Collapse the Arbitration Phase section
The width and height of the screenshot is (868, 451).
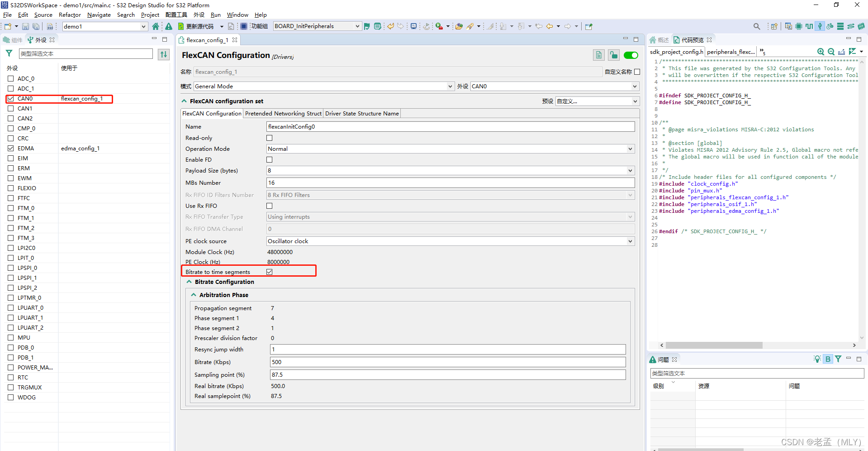(194, 295)
